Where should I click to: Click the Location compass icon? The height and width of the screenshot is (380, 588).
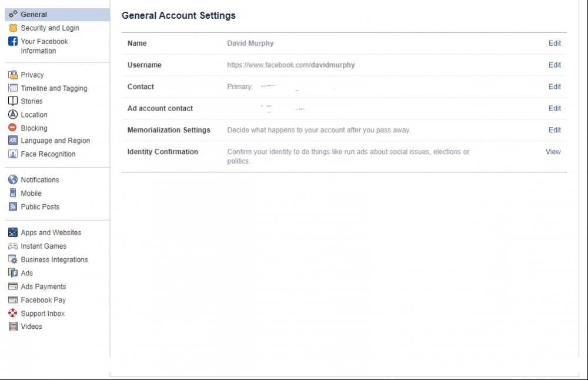tap(13, 115)
